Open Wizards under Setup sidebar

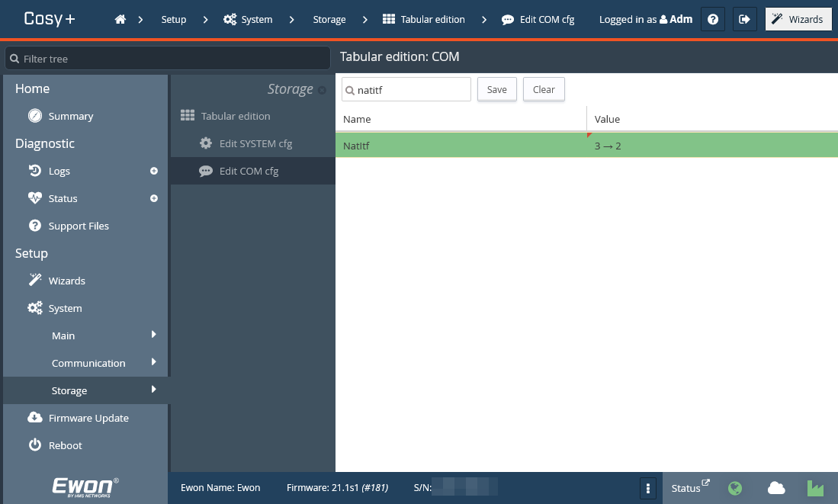[67, 281]
